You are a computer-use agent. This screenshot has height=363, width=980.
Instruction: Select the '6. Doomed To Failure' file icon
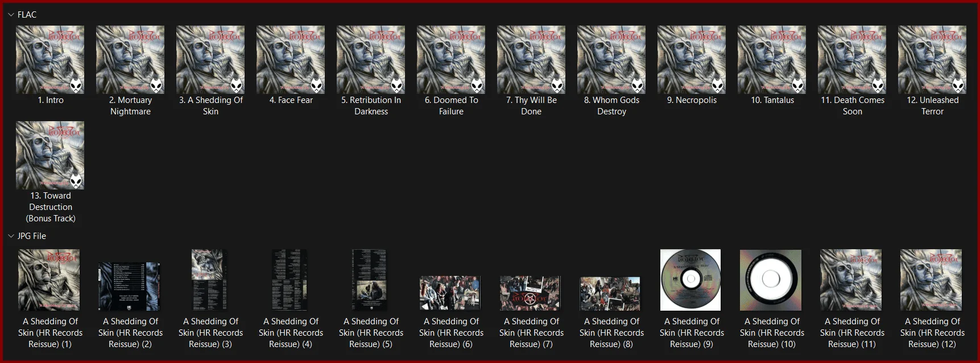[x=451, y=60]
